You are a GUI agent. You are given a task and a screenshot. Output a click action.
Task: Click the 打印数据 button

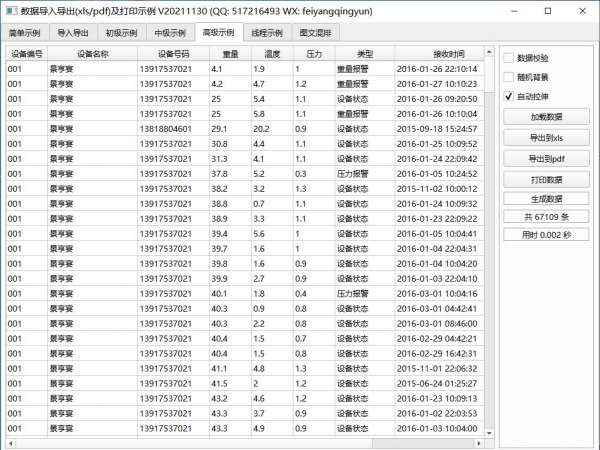click(546, 179)
